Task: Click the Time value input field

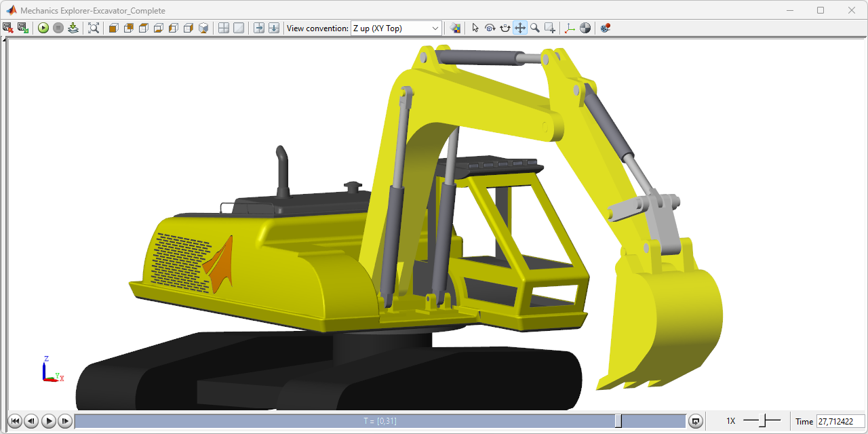Action: 840,421
